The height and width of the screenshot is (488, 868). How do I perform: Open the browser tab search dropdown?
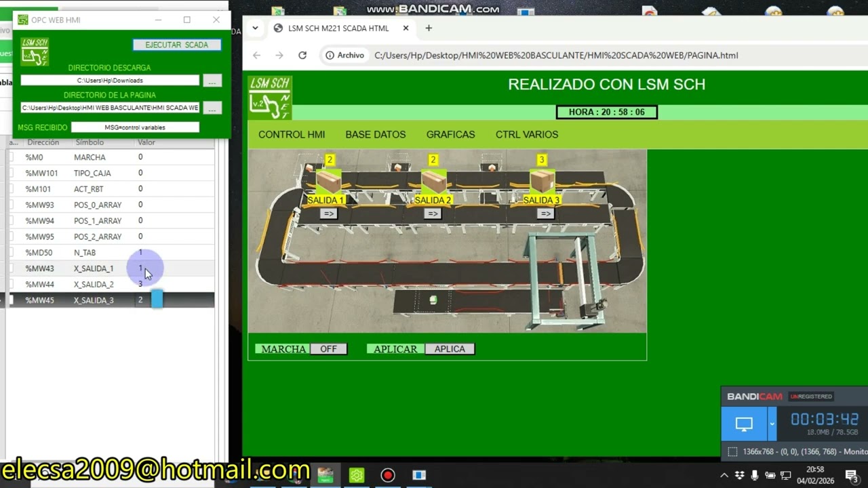pos(255,28)
